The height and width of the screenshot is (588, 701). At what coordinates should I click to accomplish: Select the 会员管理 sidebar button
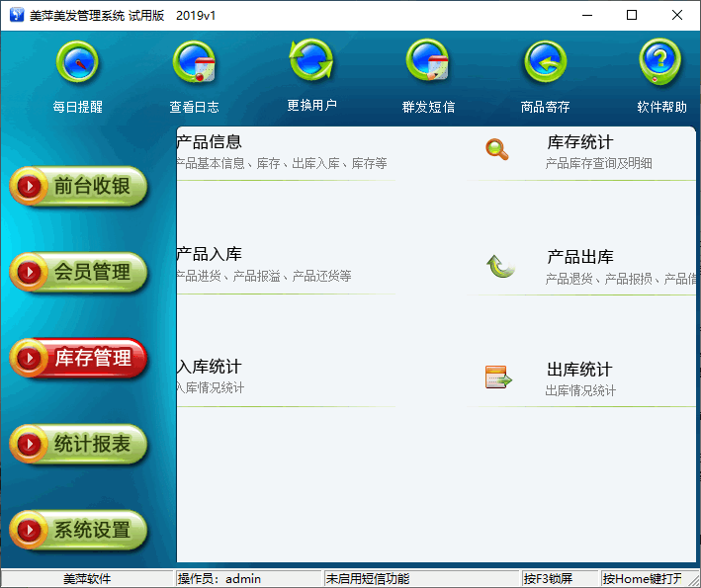coord(79,272)
